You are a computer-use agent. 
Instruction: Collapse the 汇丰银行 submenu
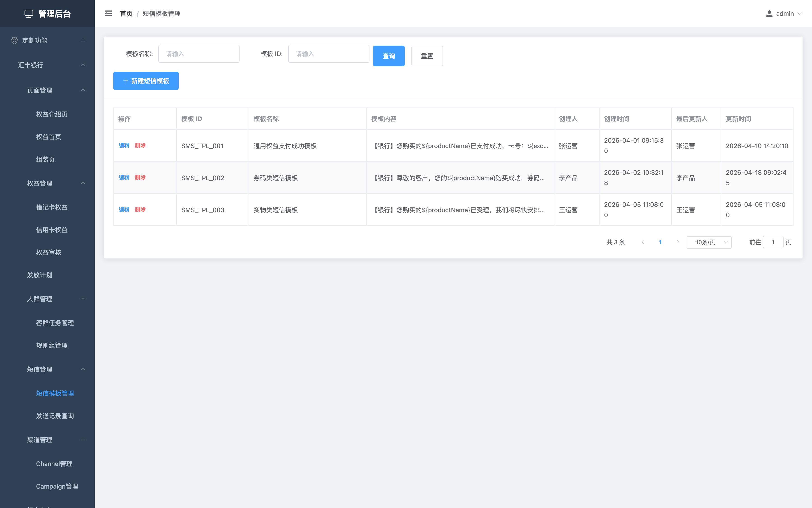47,65
